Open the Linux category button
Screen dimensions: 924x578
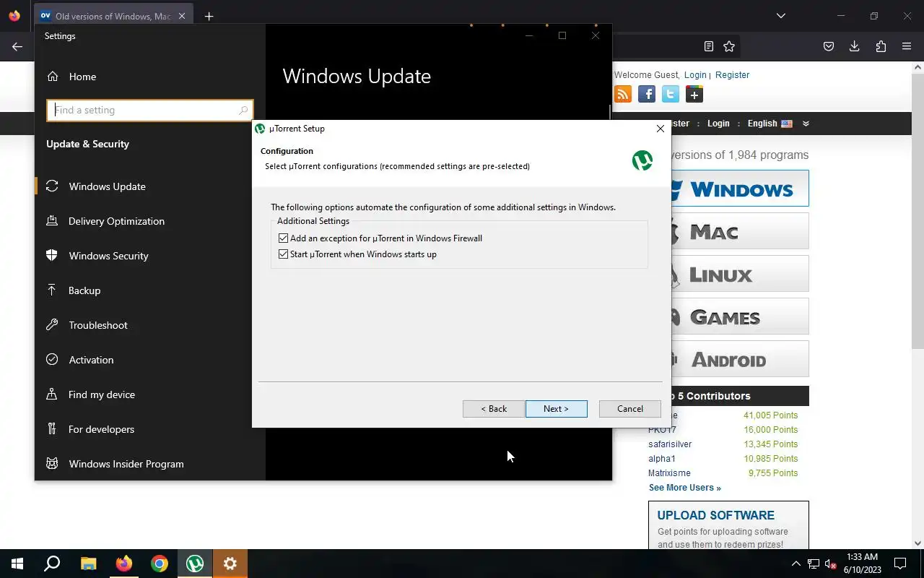point(740,274)
